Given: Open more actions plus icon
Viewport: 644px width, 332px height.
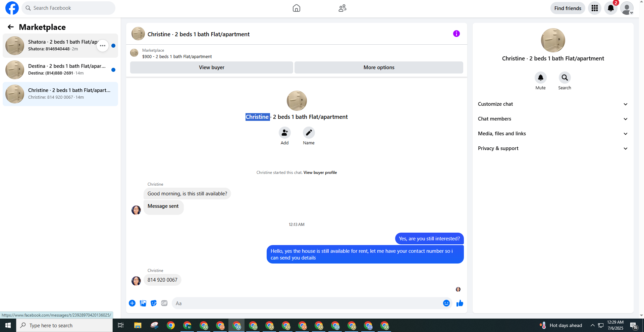Looking at the screenshot, I should pos(132,303).
